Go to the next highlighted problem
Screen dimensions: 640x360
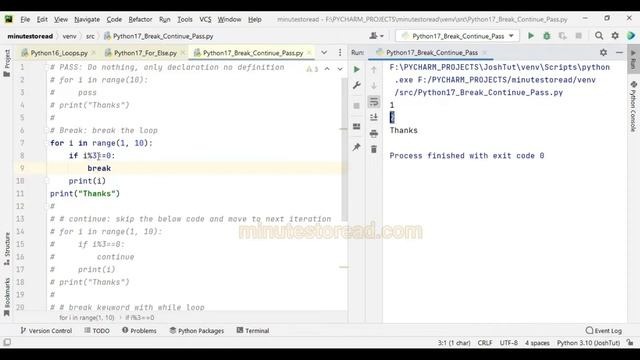point(340,69)
